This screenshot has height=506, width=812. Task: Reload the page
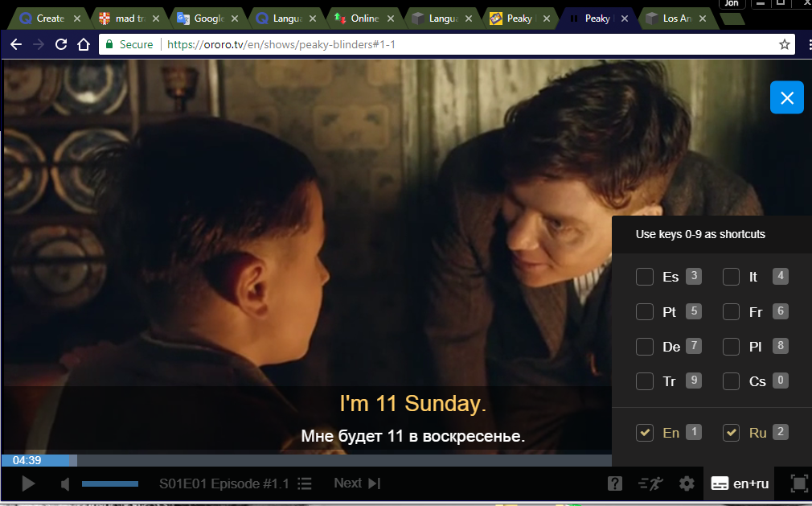pos(61,44)
